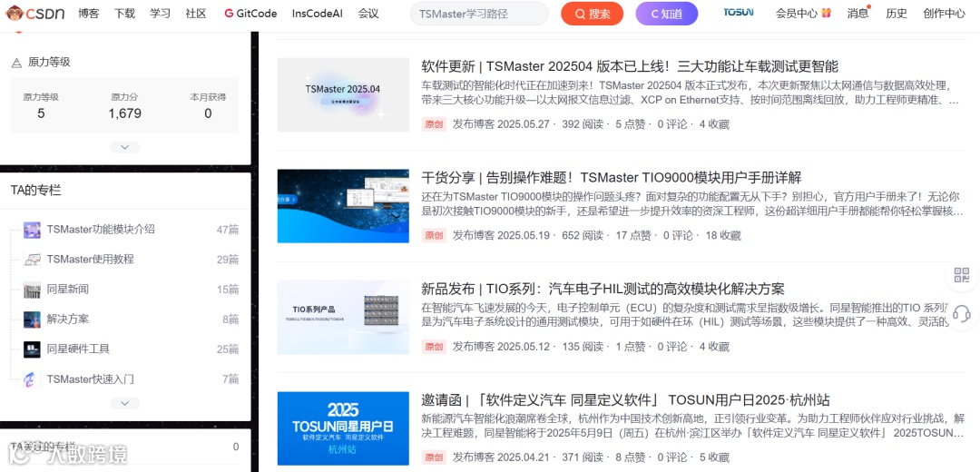980x472 pixels.
Task: Click the TSMaster使用教程 column icon
Action: (x=32, y=260)
